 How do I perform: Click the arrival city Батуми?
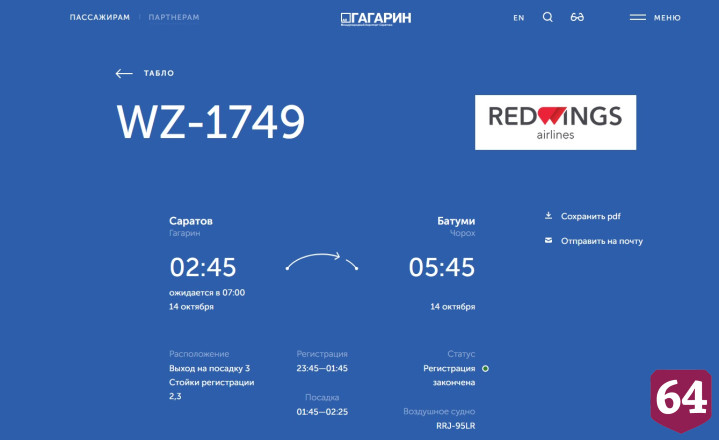pos(456,221)
